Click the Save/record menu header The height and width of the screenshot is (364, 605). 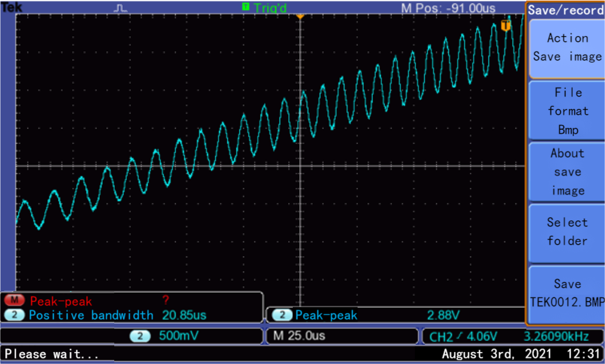565,10
